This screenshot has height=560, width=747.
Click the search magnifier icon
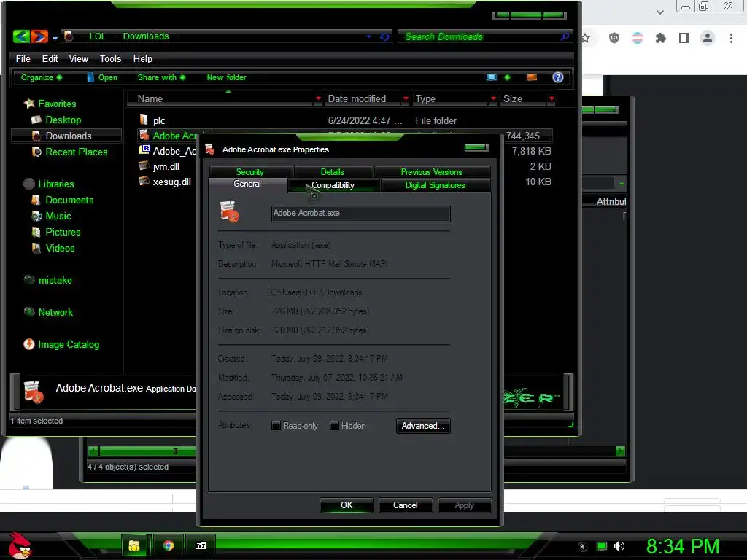[x=565, y=36]
